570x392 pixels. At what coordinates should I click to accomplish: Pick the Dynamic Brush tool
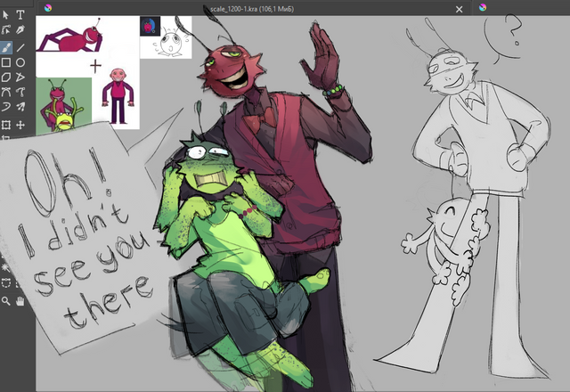click(5, 108)
